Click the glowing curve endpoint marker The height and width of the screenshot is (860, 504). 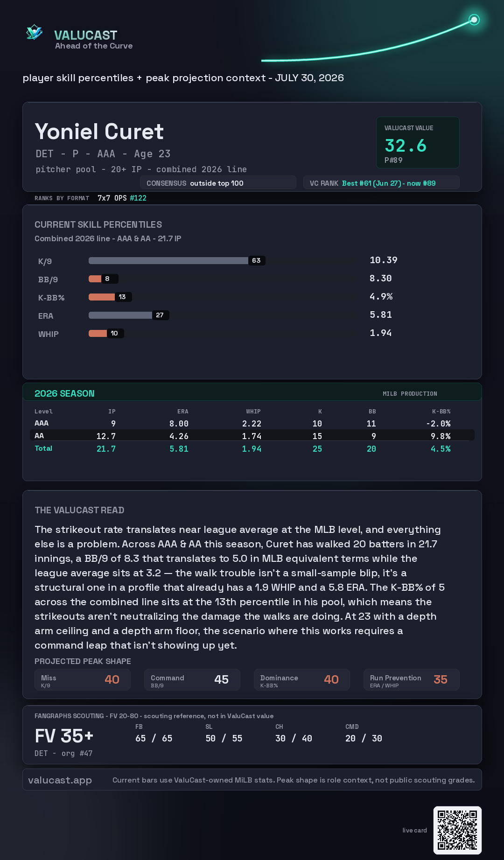(x=474, y=20)
